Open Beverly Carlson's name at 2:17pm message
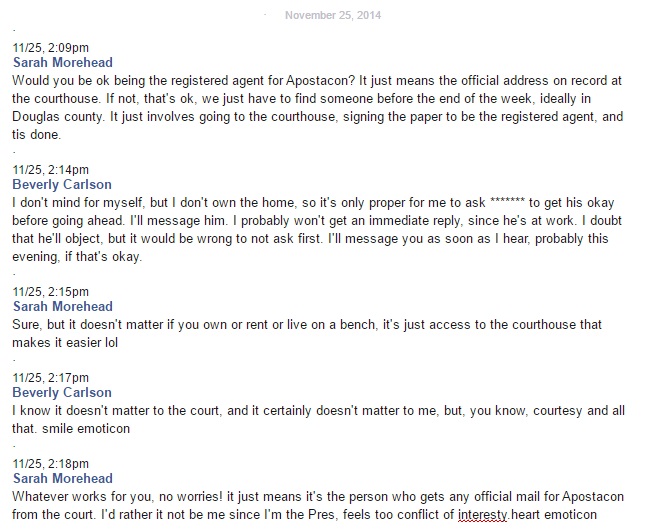 click(x=62, y=392)
